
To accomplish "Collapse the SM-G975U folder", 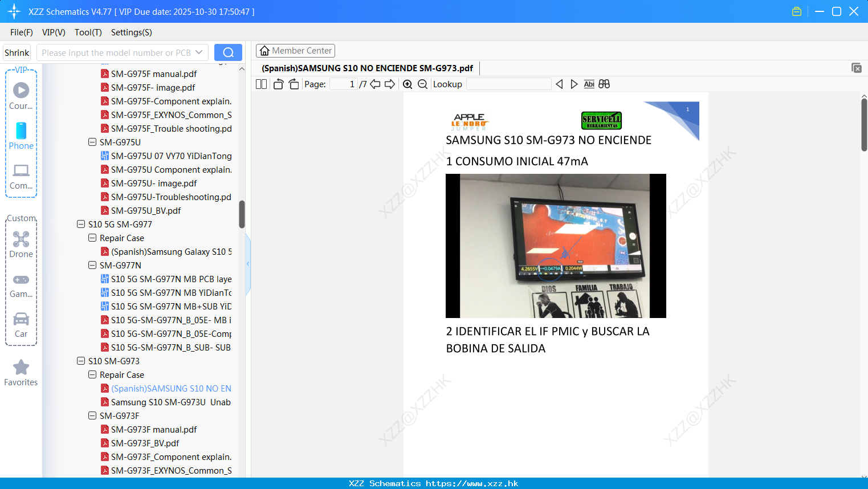I will tap(92, 142).
